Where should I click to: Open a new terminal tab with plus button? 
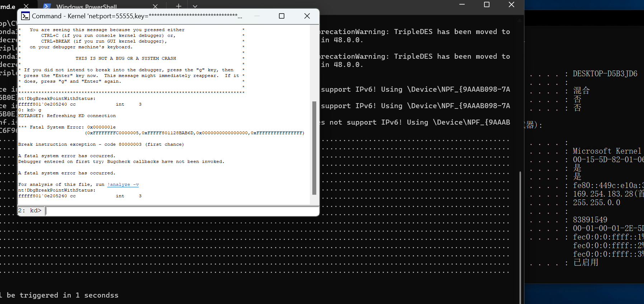(x=179, y=6)
